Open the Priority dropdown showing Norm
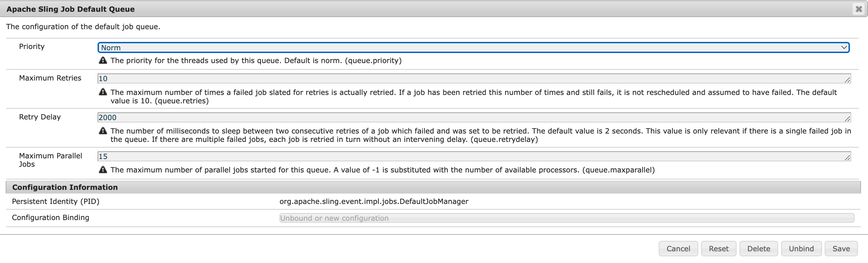Screen dimensions: 868x263 [474, 48]
